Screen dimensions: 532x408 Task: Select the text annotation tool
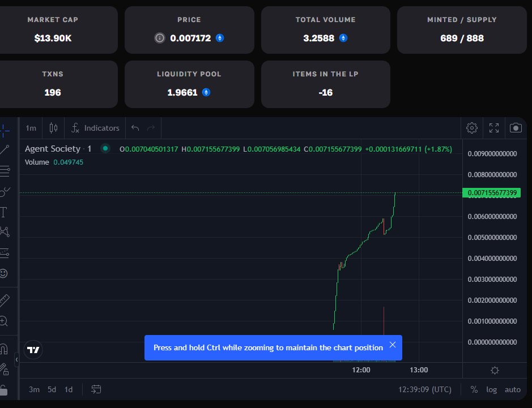(x=3, y=212)
